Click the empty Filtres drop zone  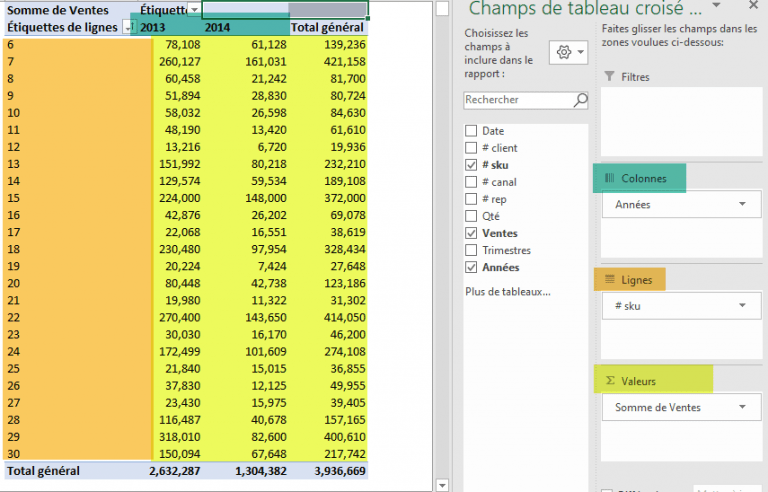(681, 122)
